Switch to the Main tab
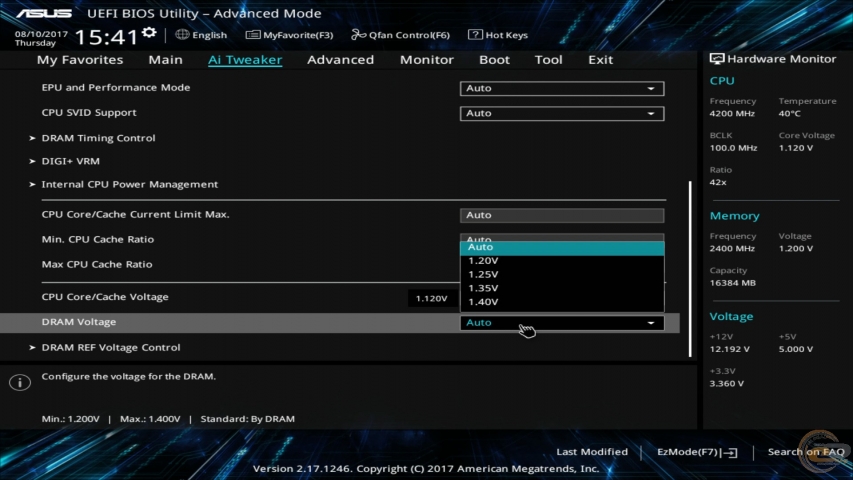The image size is (853, 480). [x=165, y=60]
